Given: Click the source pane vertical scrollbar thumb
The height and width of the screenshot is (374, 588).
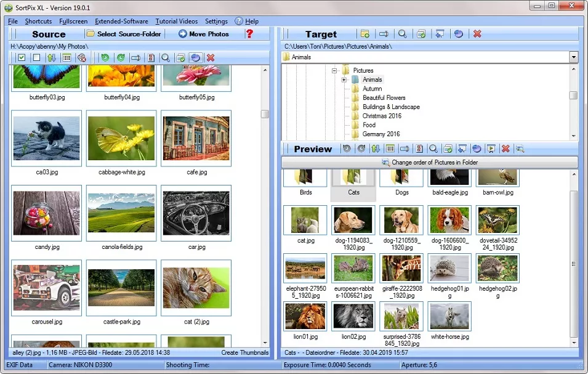Looking at the screenshot, I should click(265, 113).
